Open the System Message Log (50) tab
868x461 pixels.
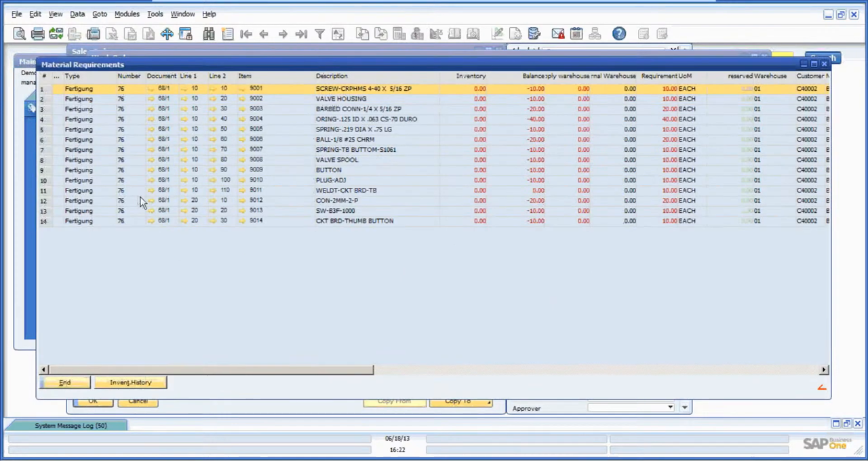tap(71, 426)
